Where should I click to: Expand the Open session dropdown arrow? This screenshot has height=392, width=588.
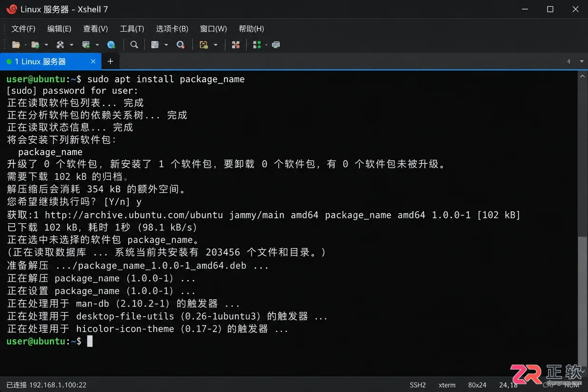click(47, 45)
